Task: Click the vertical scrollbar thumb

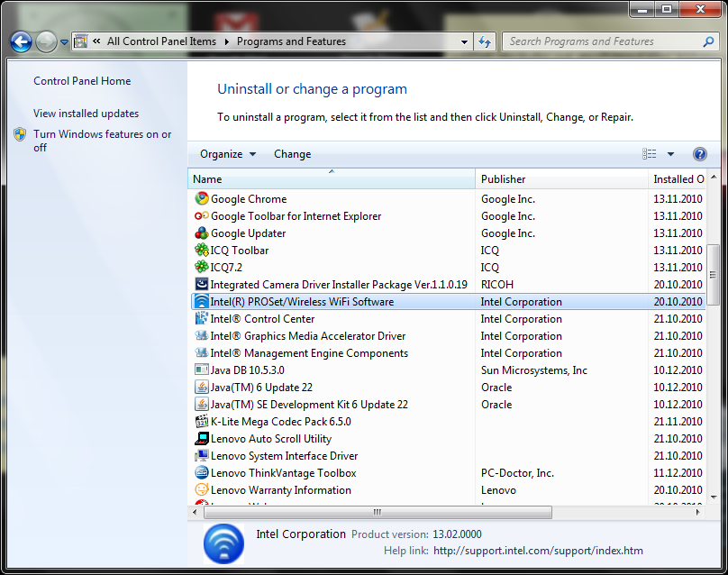Action: (714, 275)
